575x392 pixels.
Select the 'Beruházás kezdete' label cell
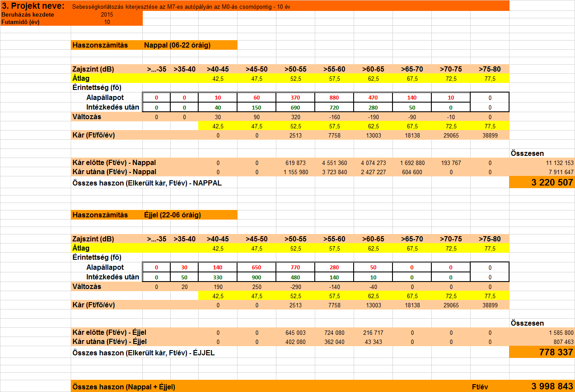35,14
